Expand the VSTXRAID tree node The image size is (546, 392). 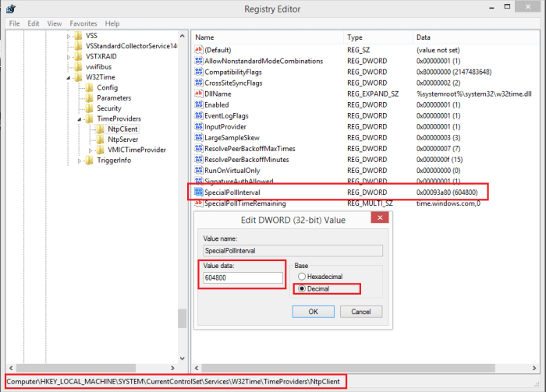click(69, 57)
